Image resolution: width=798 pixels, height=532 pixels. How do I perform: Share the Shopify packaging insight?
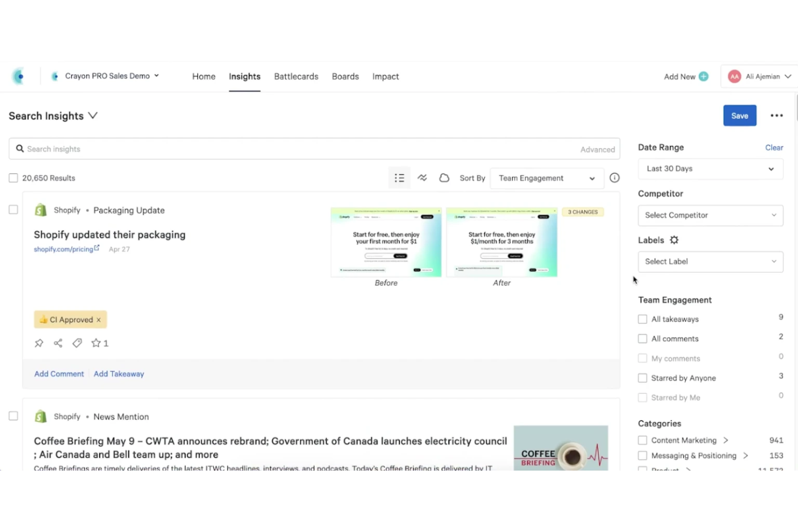[x=58, y=343]
